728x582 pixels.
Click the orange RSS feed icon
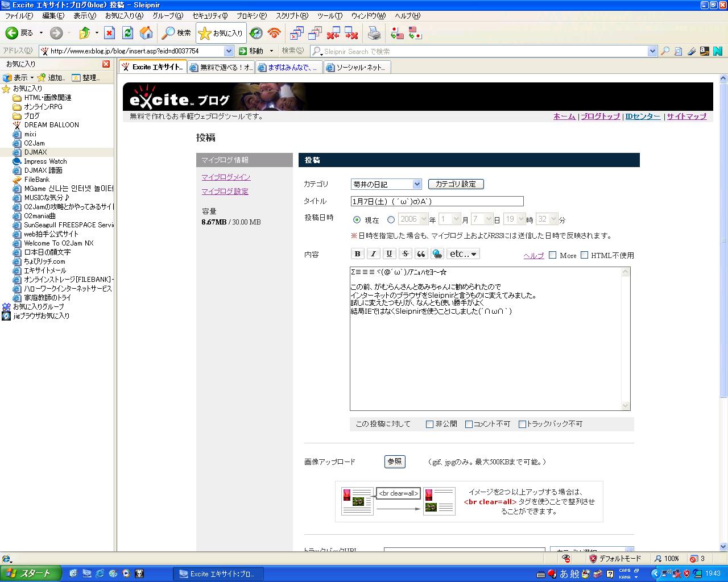(274, 33)
